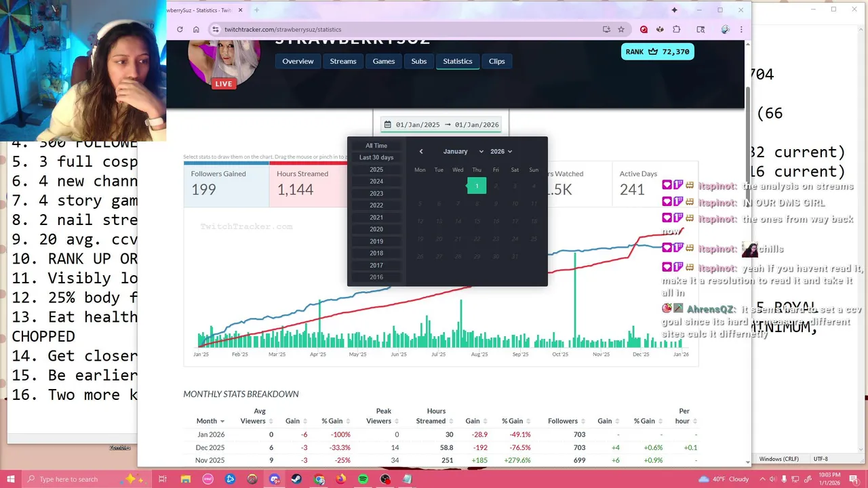
Task: Open the Overview tab
Action: [x=298, y=61]
